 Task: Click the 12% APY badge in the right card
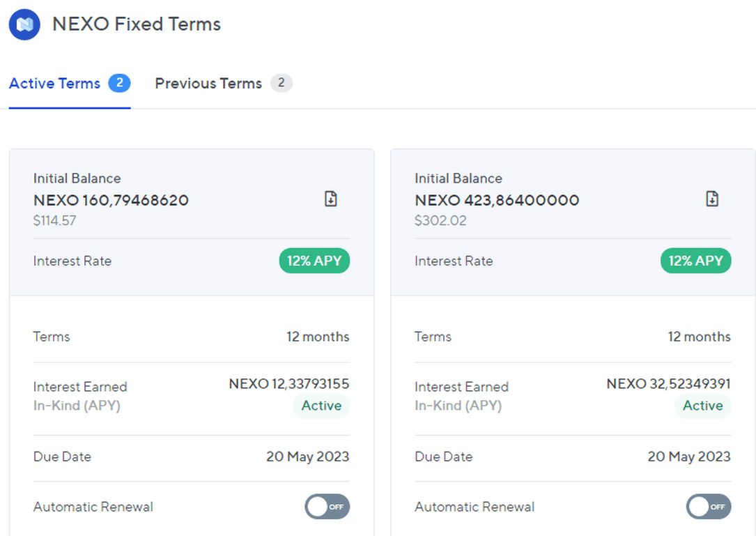click(x=695, y=261)
